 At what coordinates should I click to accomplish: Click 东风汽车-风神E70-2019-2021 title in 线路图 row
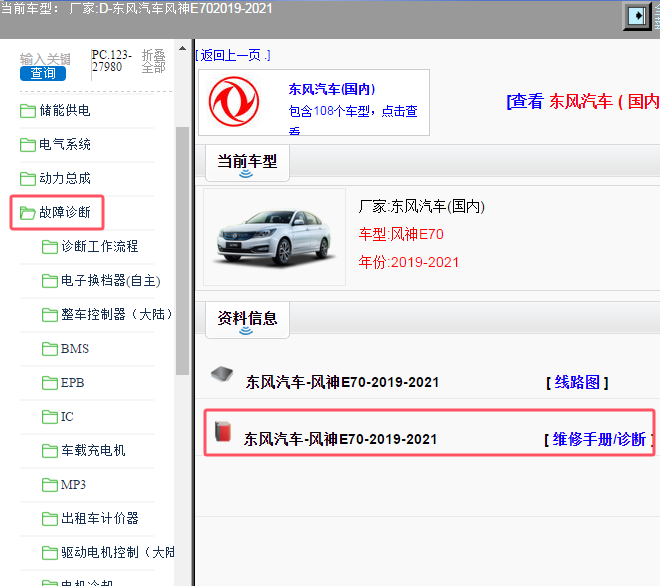pos(342,382)
